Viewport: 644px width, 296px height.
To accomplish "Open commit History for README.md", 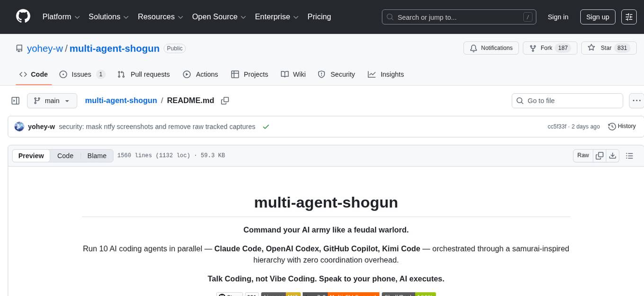I will (622, 126).
